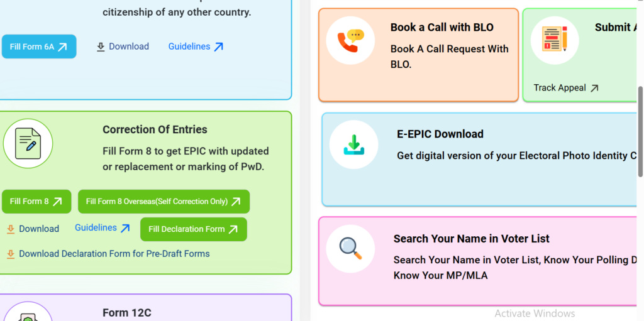Open the Fill Declaration Form button
The image size is (644, 321).
(x=193, y=229)
